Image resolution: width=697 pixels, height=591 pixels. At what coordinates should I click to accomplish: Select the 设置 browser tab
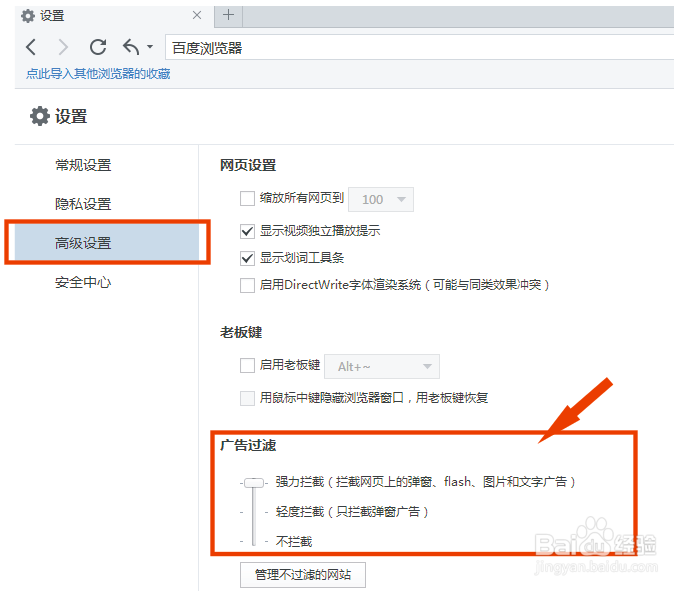pyautogui.click(x=114, y=16)
